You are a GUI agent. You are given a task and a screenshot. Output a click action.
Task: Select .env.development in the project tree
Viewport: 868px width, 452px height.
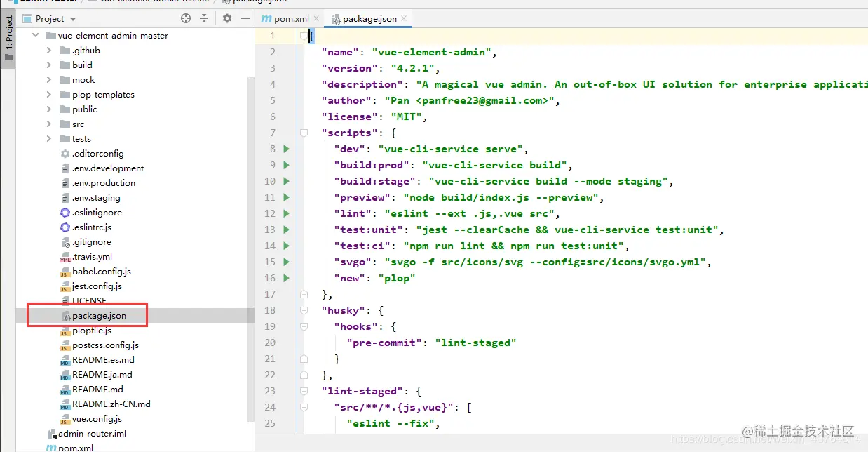coord(107,168)
